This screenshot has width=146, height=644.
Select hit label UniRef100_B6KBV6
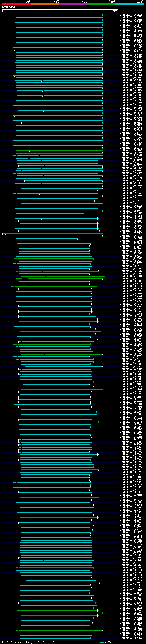coord(131,289)
